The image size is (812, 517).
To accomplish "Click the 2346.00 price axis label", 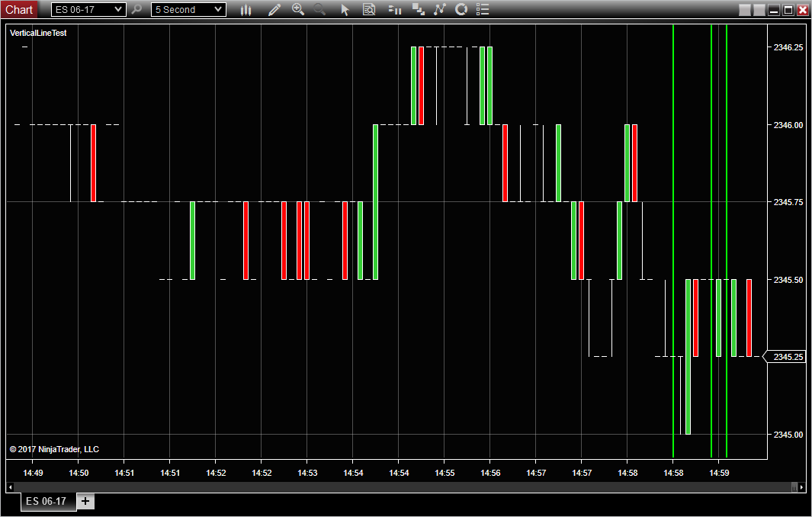I will pyautogui.click(x=788, y=125).
